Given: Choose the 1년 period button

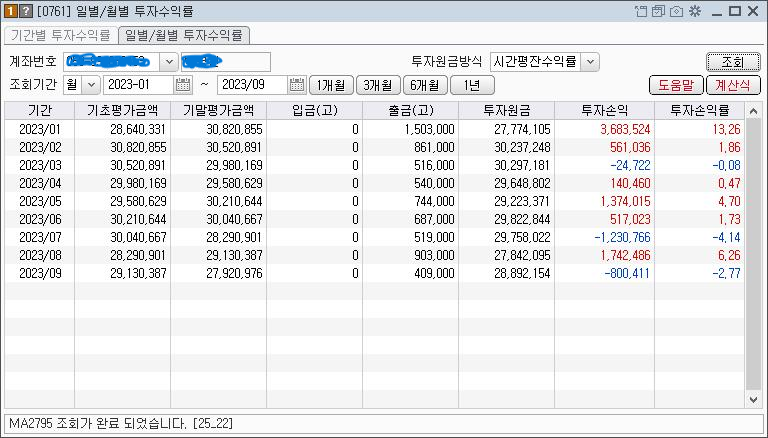Looking at the screenshot, I should click(471, 85).
